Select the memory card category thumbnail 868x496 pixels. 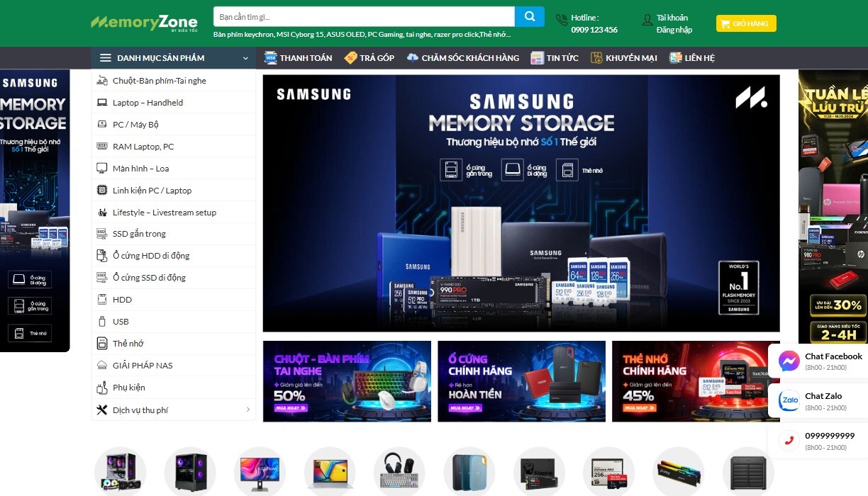(608, 472)
